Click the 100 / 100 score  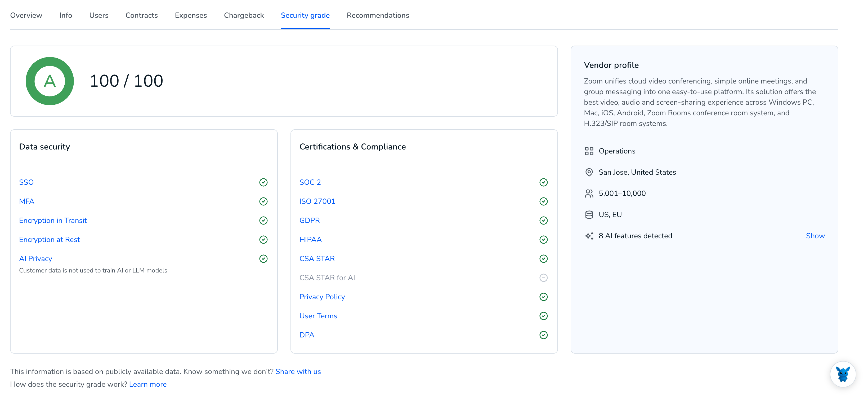pyautogui.click(x=126, y=81)
